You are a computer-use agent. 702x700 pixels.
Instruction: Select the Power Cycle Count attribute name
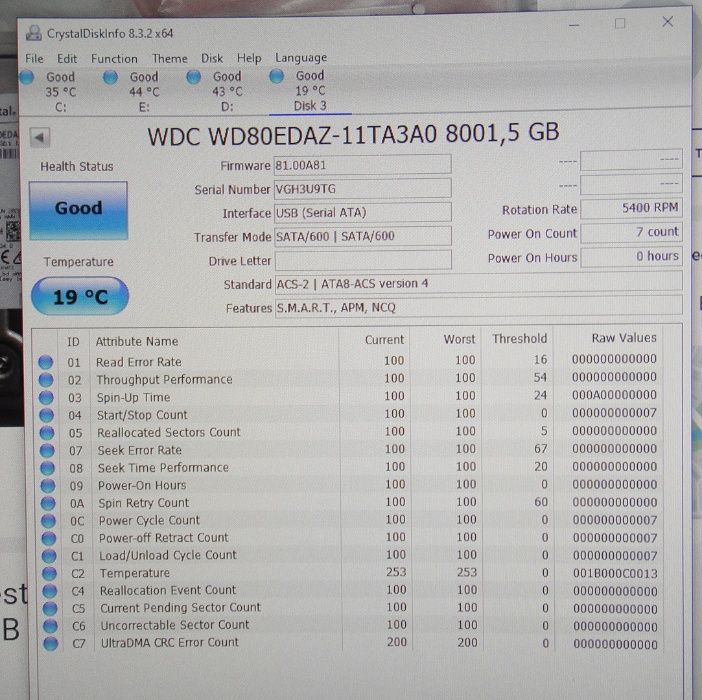[149, 521]
